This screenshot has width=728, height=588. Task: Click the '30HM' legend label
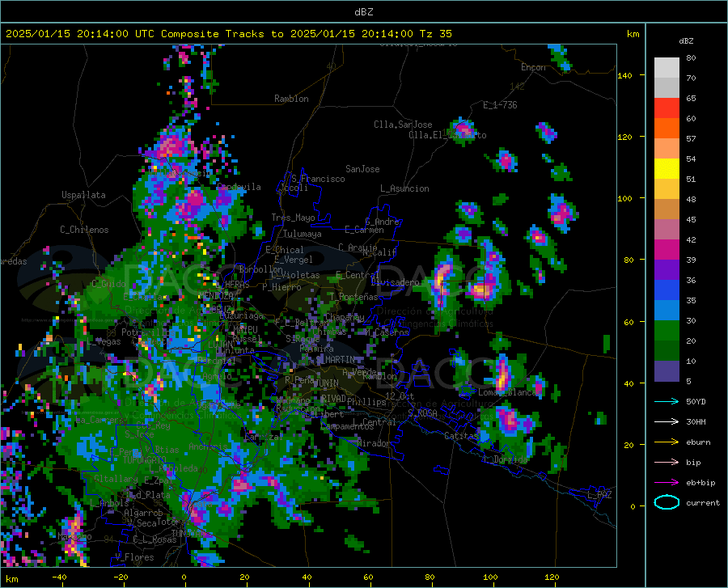pos(696,421)
